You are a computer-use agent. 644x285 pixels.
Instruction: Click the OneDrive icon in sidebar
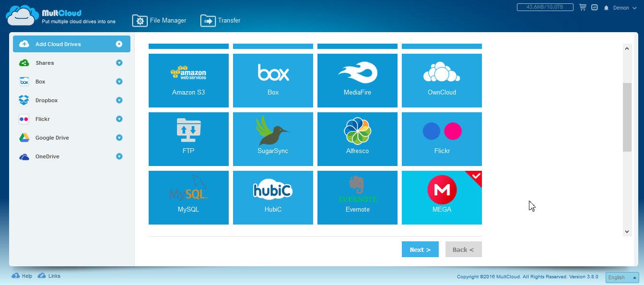pyautogui.click(x=24, y=156)
